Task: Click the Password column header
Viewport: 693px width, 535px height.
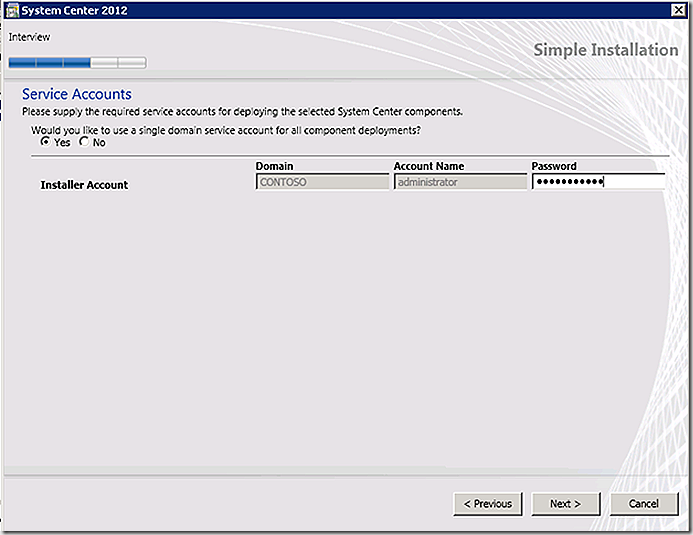Action: coord(554,166)
